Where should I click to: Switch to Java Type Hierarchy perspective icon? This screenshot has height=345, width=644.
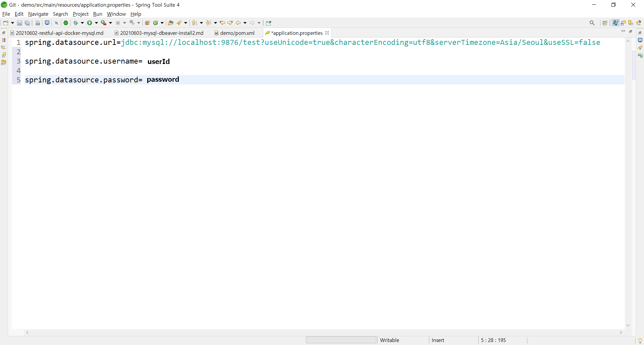click(639, 23)
